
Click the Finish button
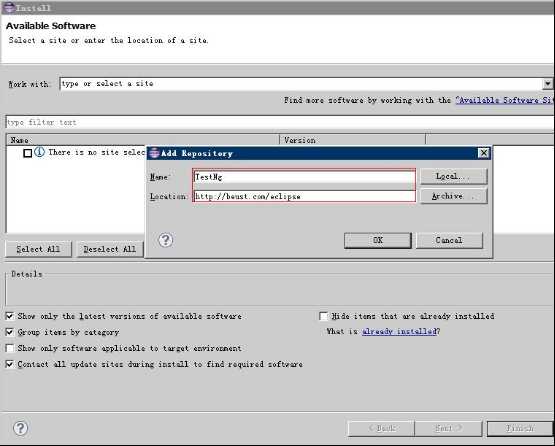(x=520, y=429)
